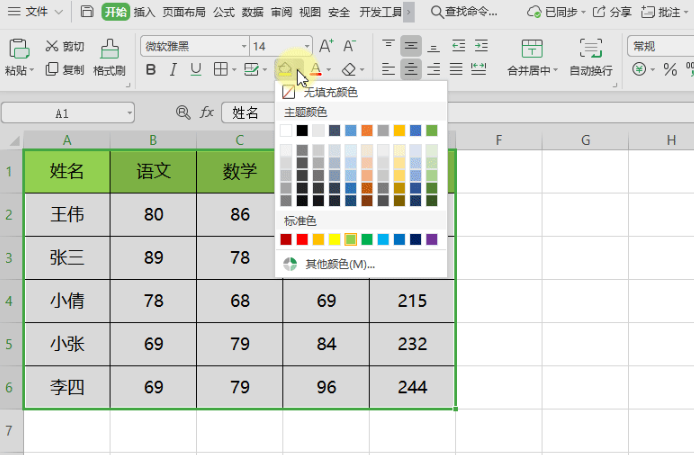Click the currency format yen icon
694x455 pixels.
point(639,69)
